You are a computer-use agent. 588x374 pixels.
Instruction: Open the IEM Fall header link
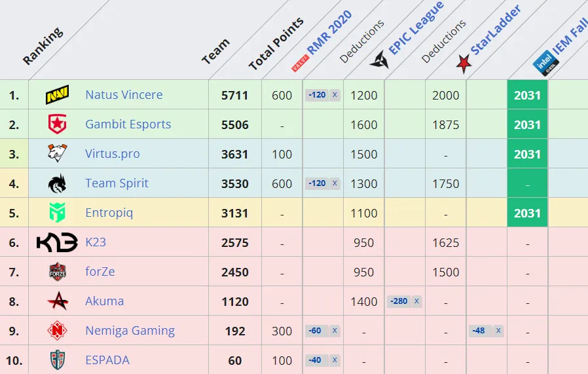570,37
